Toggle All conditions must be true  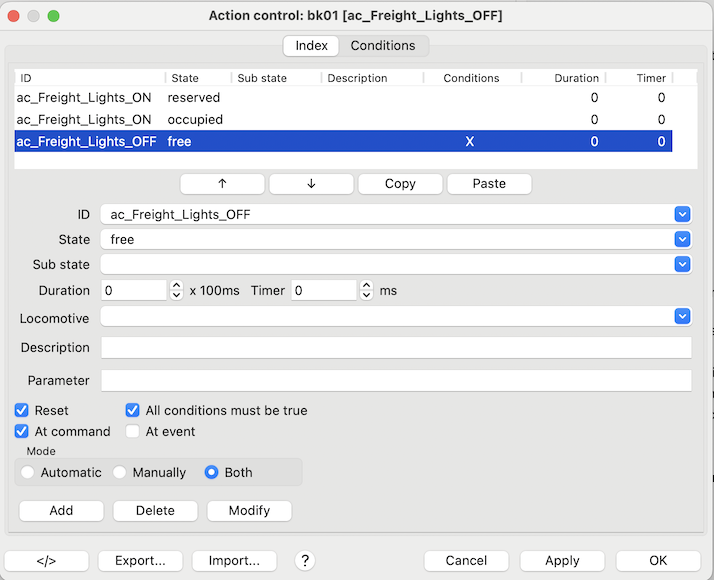coord(133,411)
